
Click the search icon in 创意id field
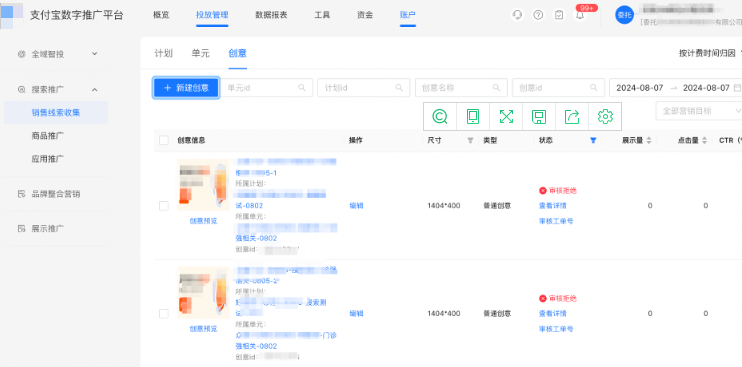pyautogui.click(x=593, y=87)
